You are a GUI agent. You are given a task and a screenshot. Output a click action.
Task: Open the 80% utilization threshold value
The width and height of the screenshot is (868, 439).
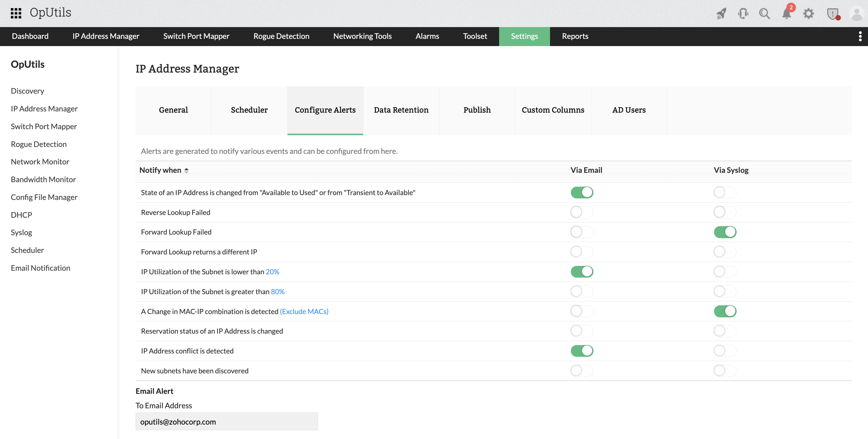click(x=278, y=291)
